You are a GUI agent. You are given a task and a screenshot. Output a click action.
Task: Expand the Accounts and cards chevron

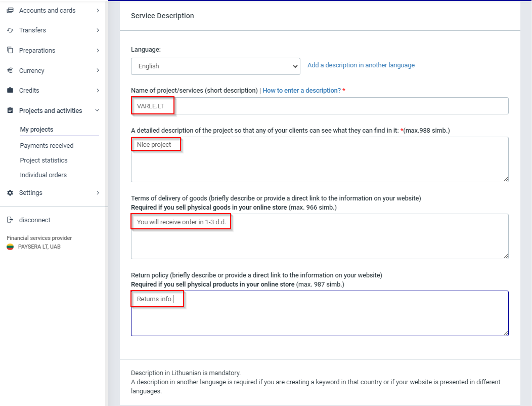click(x=98, y=11)
